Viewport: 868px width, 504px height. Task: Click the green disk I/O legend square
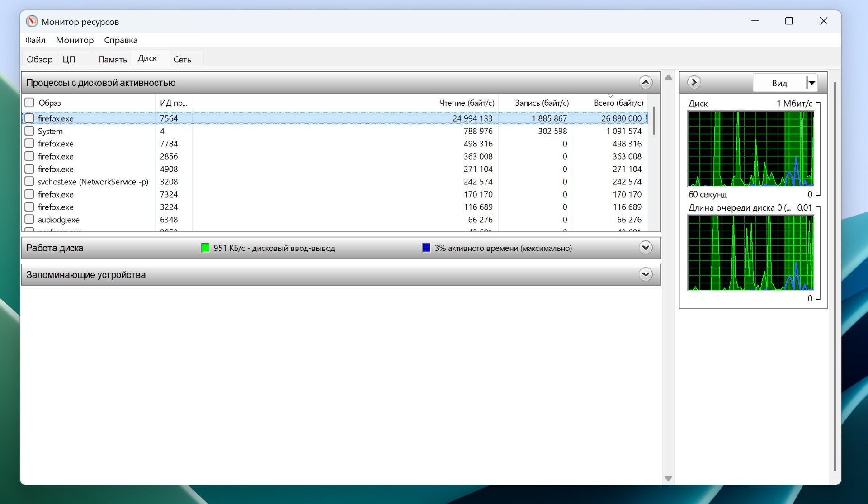pyautogui.click(x=205, y=248)
